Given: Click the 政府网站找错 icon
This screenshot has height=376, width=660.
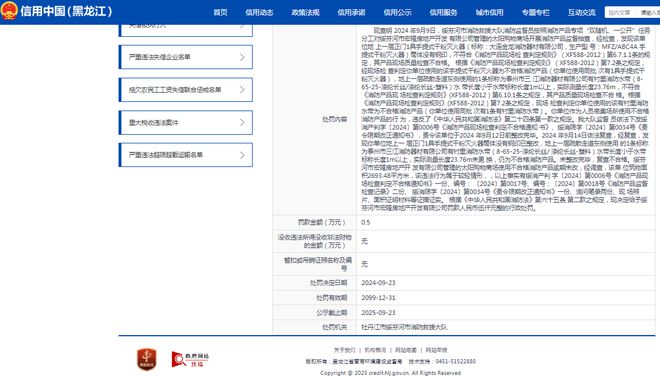Looking at the screenshot, I should [190, 359].
